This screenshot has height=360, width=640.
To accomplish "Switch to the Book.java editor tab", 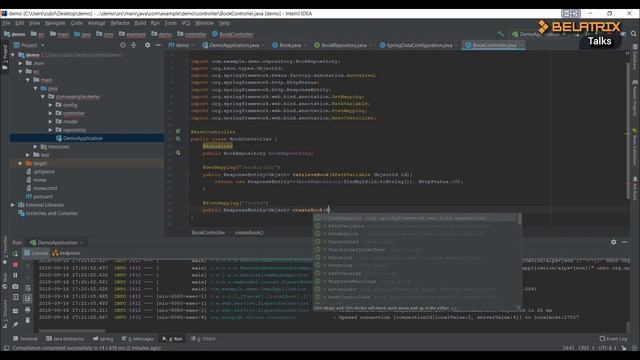I will pyautogui.click(x=286, y=45).
